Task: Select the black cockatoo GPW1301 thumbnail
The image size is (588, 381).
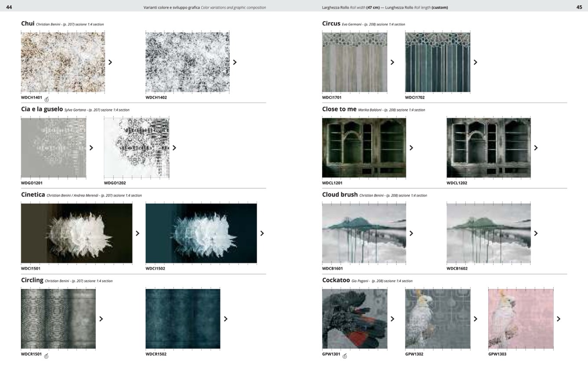Action: tap(354, 319)
